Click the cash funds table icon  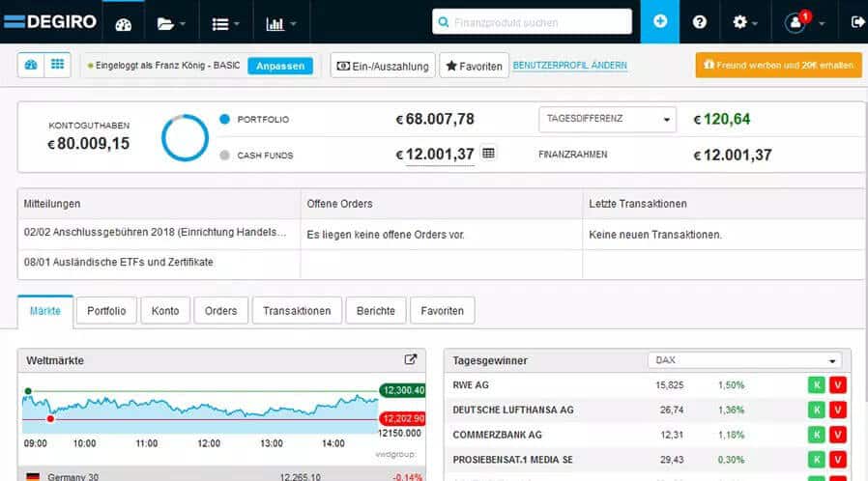click(x=488, y=153)
